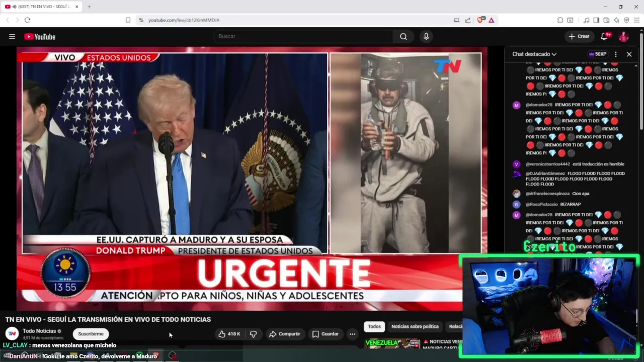644x362 pixels.
Task: Open the notifications bell
Action: coord(605,36)
